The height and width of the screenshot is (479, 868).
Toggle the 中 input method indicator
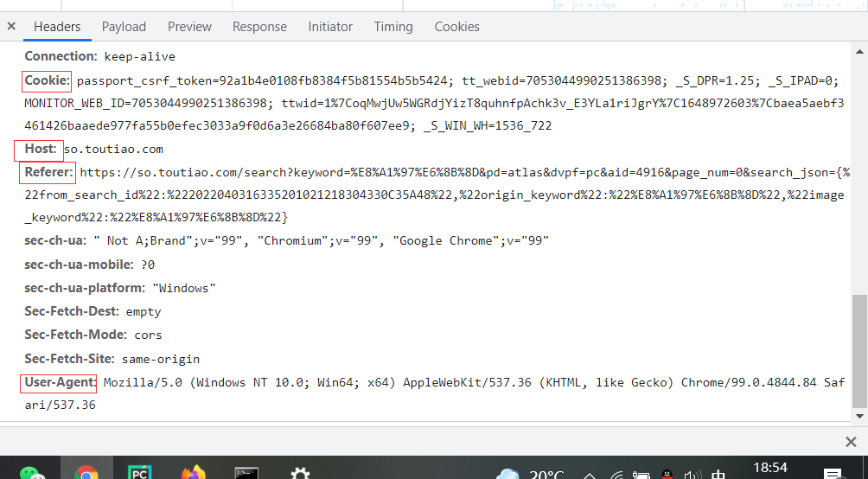coord(718,475)
